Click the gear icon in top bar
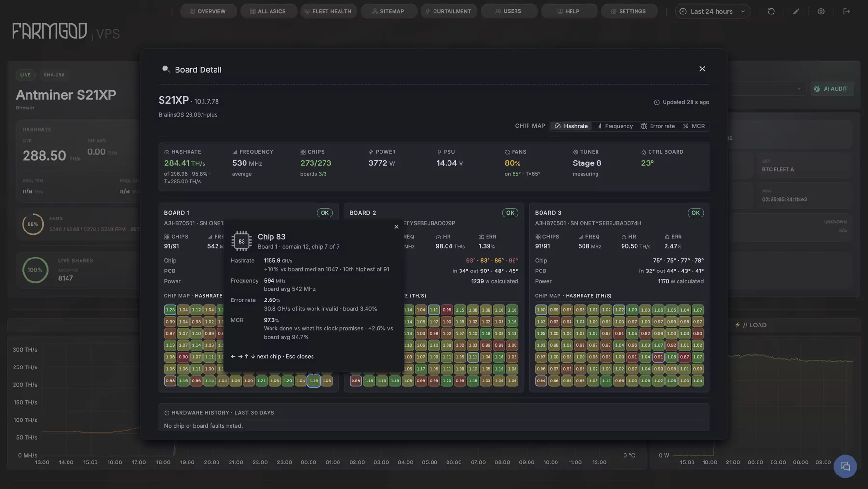 pyautogui.click(x=821, y=11)
